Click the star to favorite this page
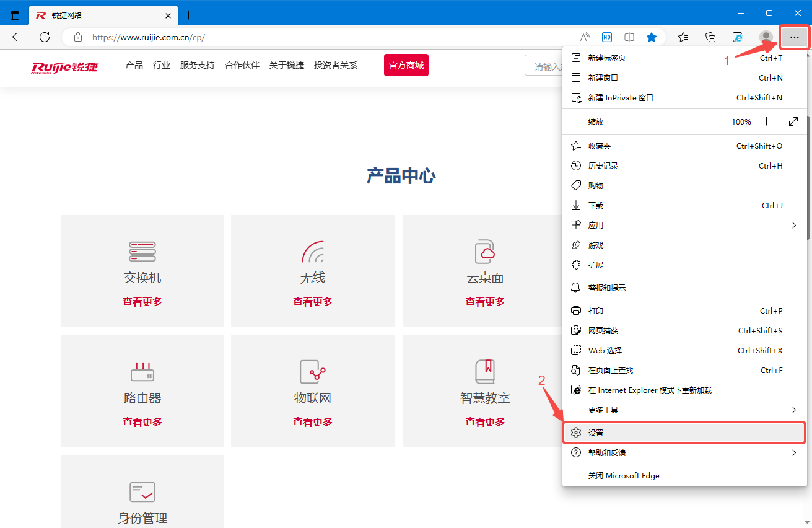 point(651,37)
